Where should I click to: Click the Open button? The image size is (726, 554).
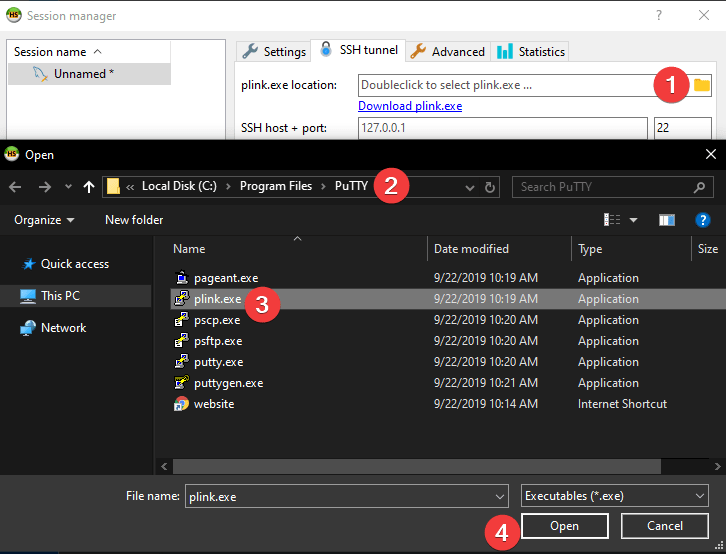tap(564, 526)
